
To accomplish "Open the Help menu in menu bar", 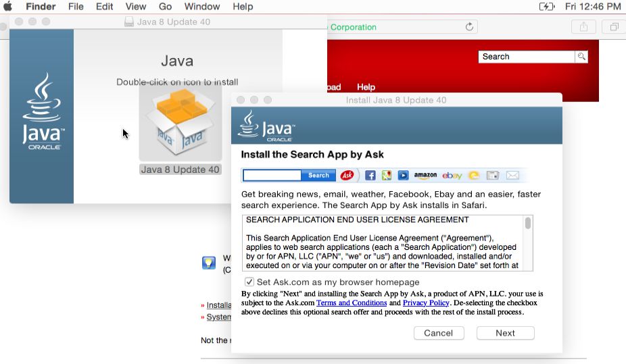I will pos(243,6).
